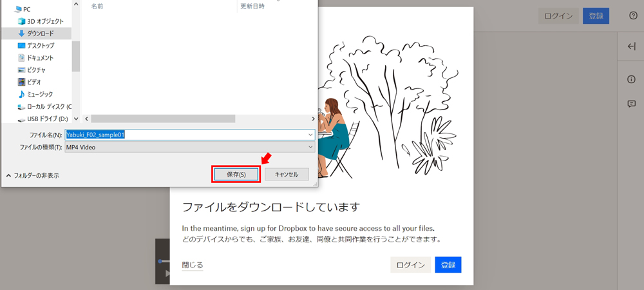
Task: Select ローカル ディスク (C drive)
Action: point(44,106)
